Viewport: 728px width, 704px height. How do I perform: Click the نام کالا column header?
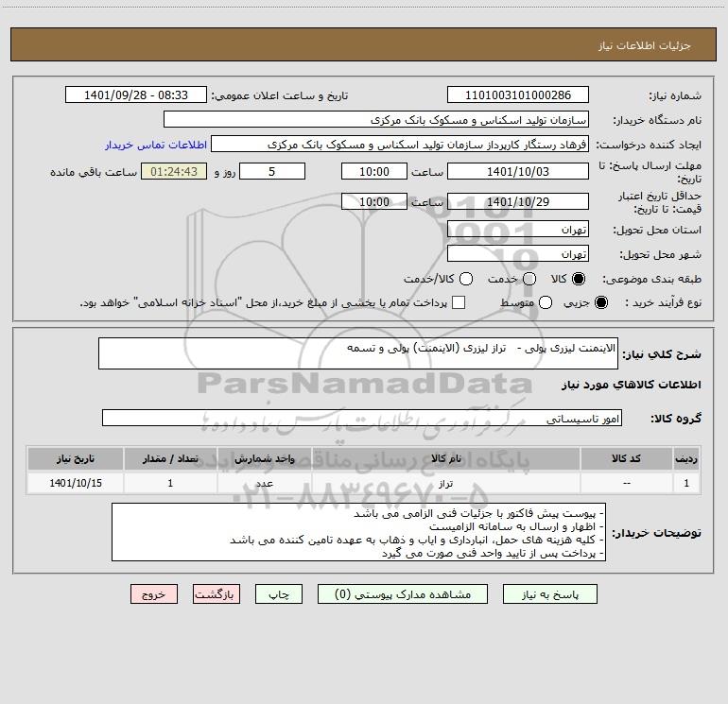(445, 459)
